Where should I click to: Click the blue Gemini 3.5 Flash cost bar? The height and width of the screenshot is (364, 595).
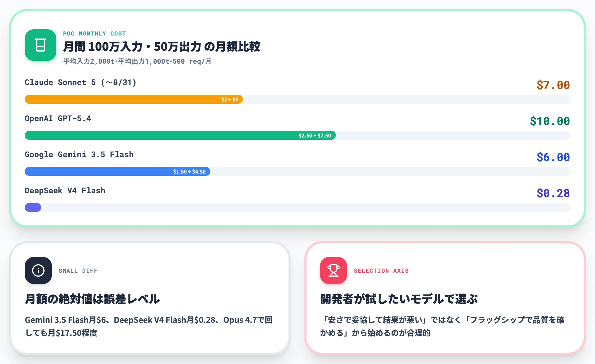117,171
